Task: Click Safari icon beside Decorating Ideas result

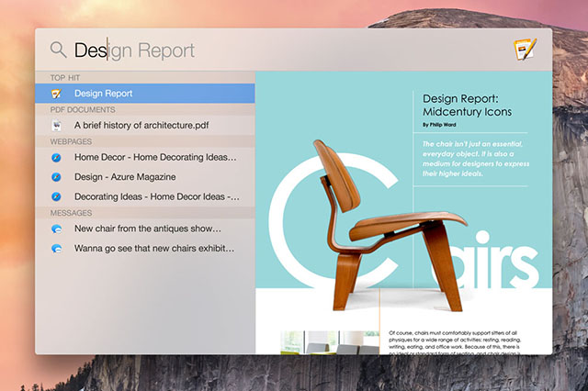Action: 57,195
